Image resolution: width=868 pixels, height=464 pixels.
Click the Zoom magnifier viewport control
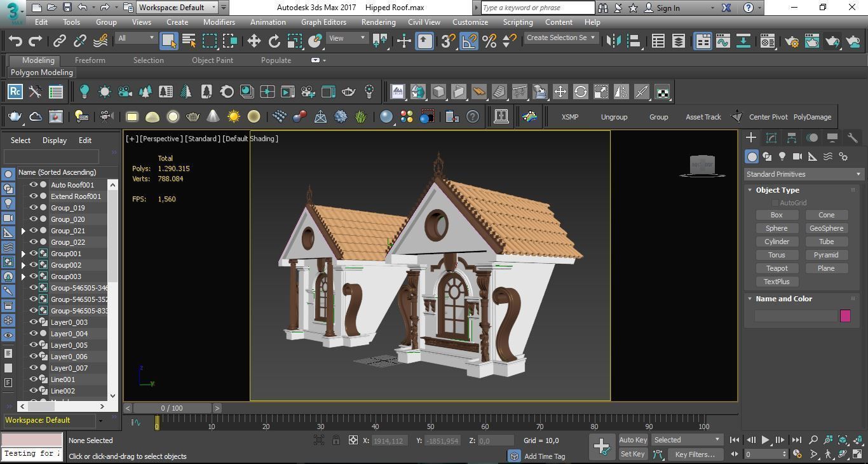[x=813, y=440]
